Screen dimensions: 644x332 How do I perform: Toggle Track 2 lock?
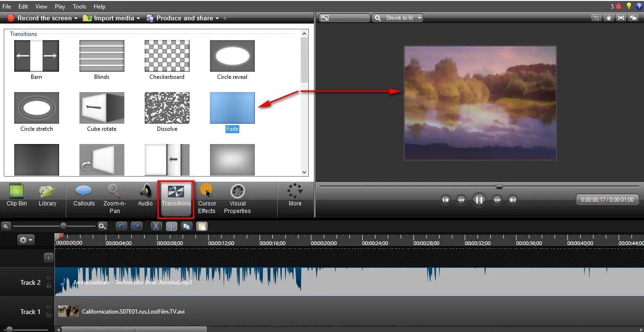tap(49, 285)
